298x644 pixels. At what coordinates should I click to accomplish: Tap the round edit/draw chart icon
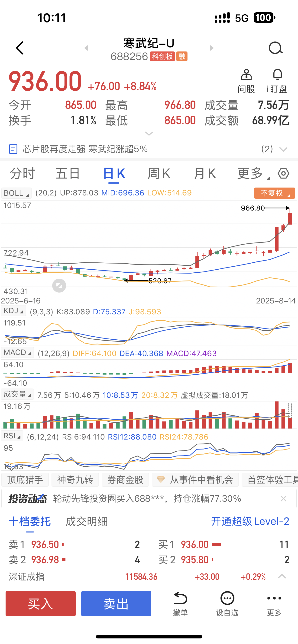(x=59, y=286)
